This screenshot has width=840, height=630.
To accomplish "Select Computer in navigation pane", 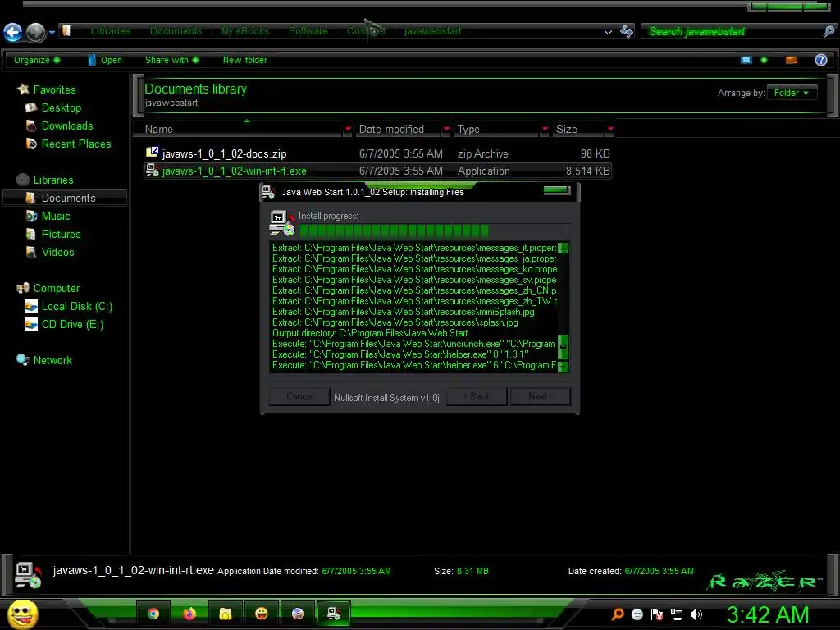I will (57, 288).
